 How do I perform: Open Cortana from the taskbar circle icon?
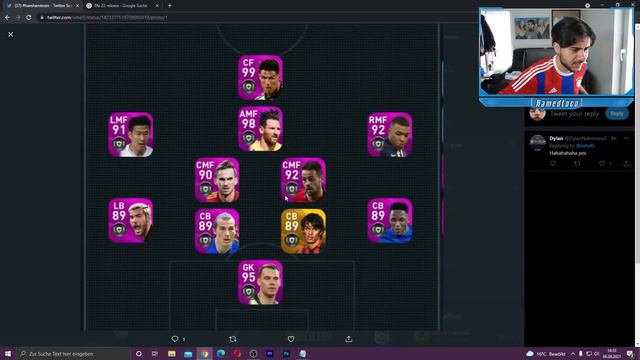(x=139, y=353)
